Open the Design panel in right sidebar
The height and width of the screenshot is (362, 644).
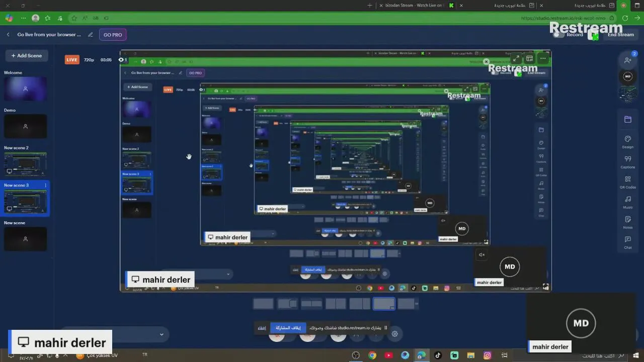tap(627, 142)
